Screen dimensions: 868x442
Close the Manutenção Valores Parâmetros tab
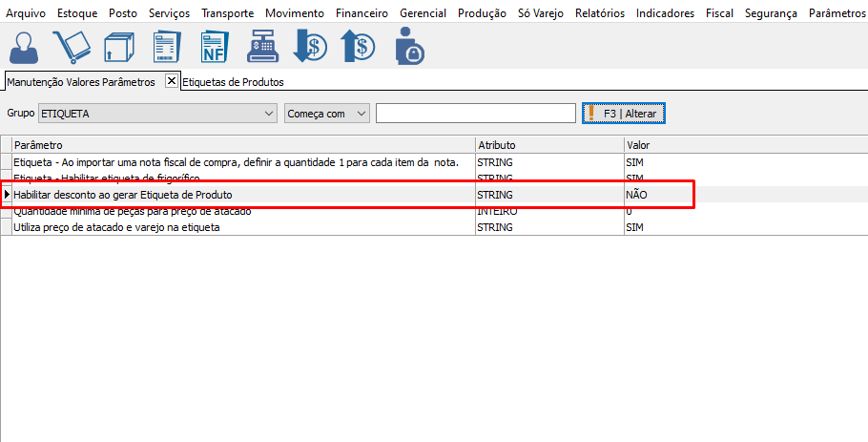pyautogui.click(x=172, y=81)
